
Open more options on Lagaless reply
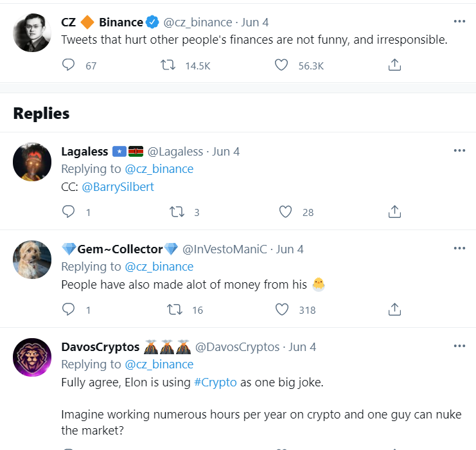(x=459, y=150)
